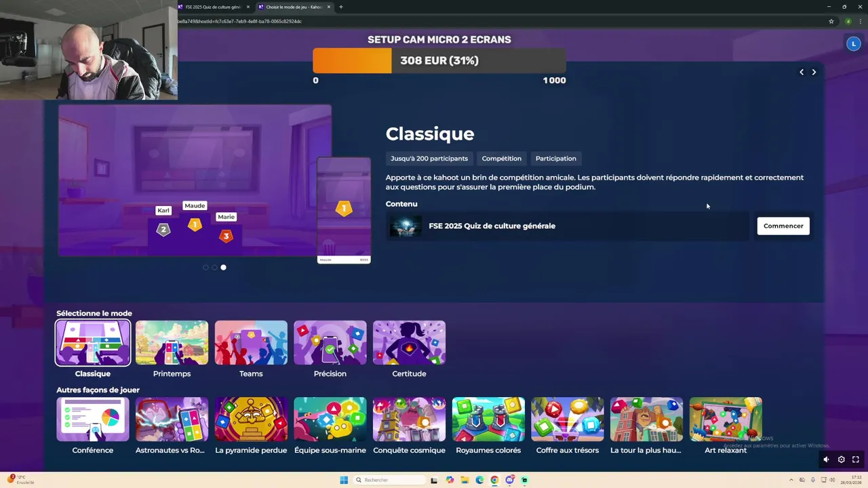The width and height of the screenshot is (868, 488).
Task: Switch to the FSE 2025 Quiz browser tab
Action: 213,7
